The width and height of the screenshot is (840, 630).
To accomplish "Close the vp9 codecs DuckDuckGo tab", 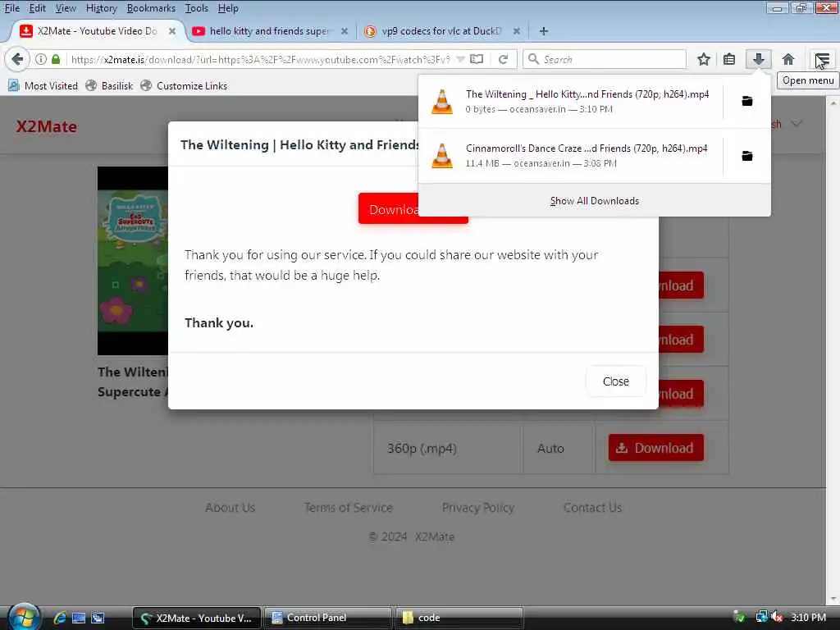I will click(x=517, y=31).
